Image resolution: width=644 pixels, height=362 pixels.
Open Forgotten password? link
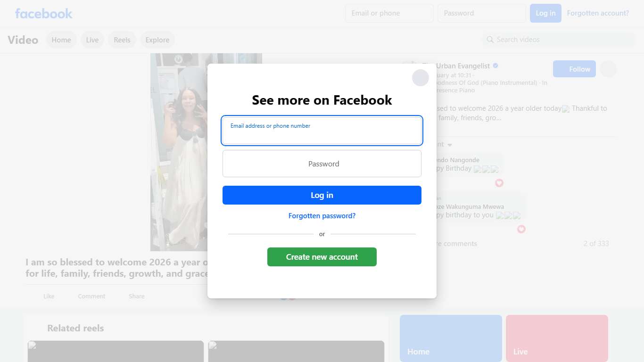pyautogui.click(x=322, y=216)
